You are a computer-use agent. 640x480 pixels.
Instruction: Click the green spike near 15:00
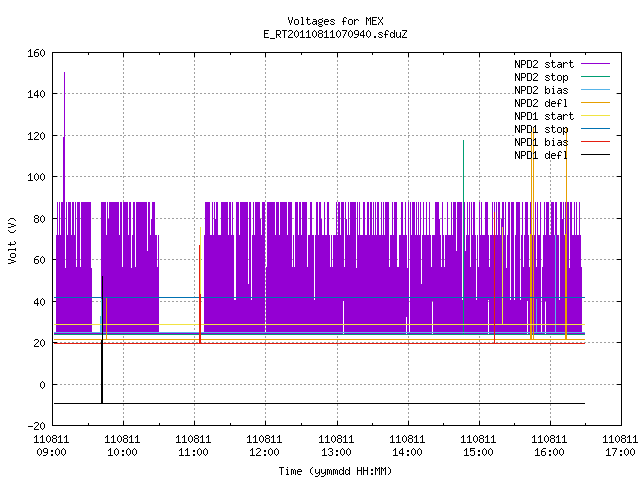(x=463, y=237)
